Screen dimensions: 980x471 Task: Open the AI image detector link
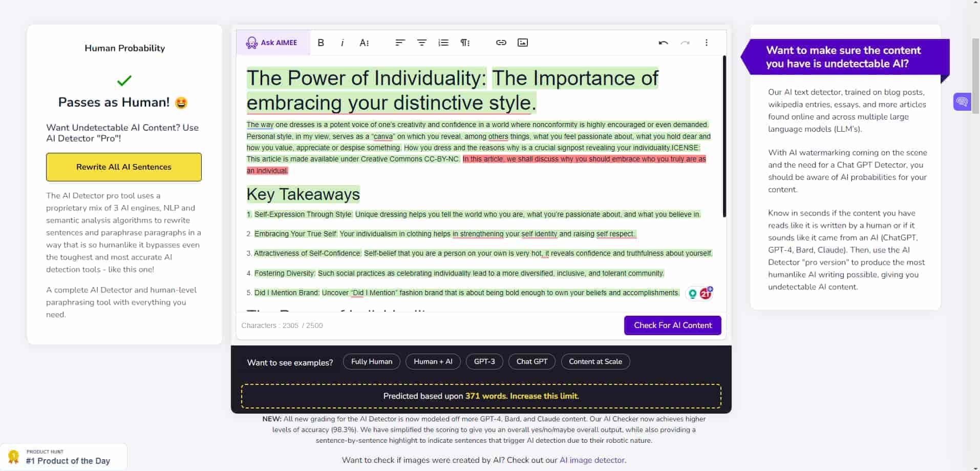point(592,460)
